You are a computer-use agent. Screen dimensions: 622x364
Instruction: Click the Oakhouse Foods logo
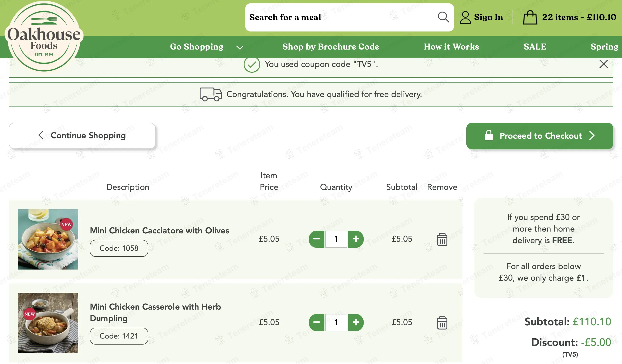(44, 37)
